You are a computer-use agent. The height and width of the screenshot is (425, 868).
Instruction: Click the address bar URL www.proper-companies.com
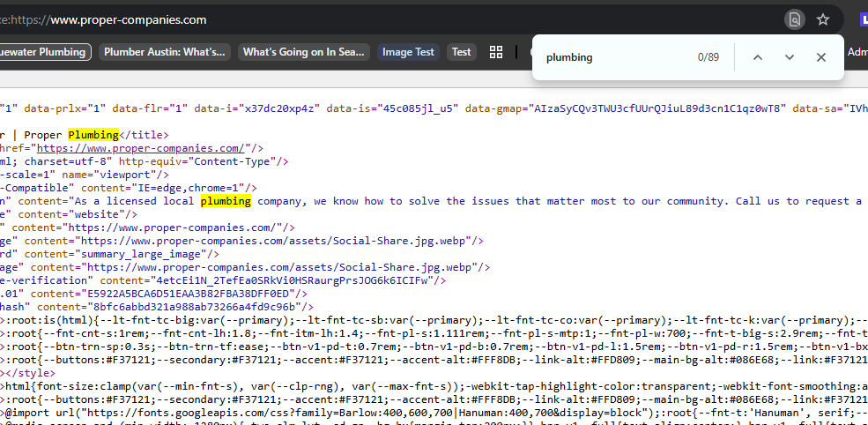point(129,20)
